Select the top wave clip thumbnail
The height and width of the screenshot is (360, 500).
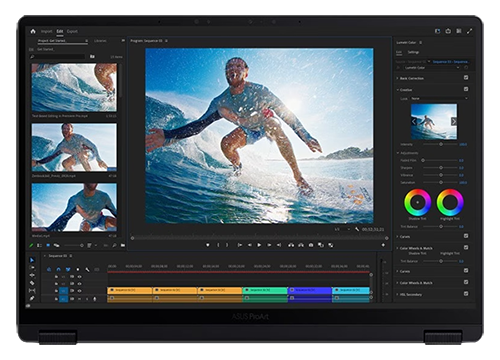click(x=74, y=88)
